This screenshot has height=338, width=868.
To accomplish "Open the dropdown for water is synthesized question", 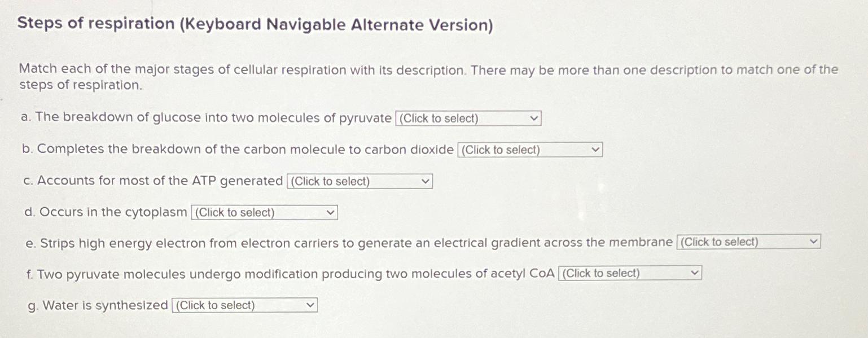I will 244,305.
